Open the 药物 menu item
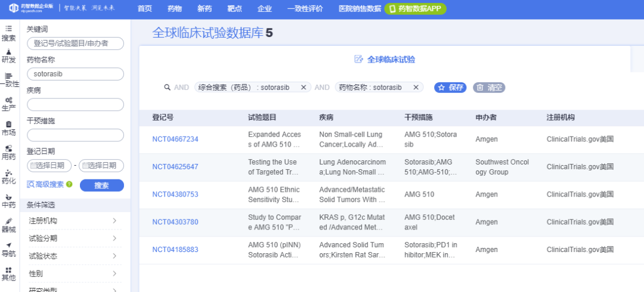The width and height of the screenshot is (644, 292). coord(175,8)
